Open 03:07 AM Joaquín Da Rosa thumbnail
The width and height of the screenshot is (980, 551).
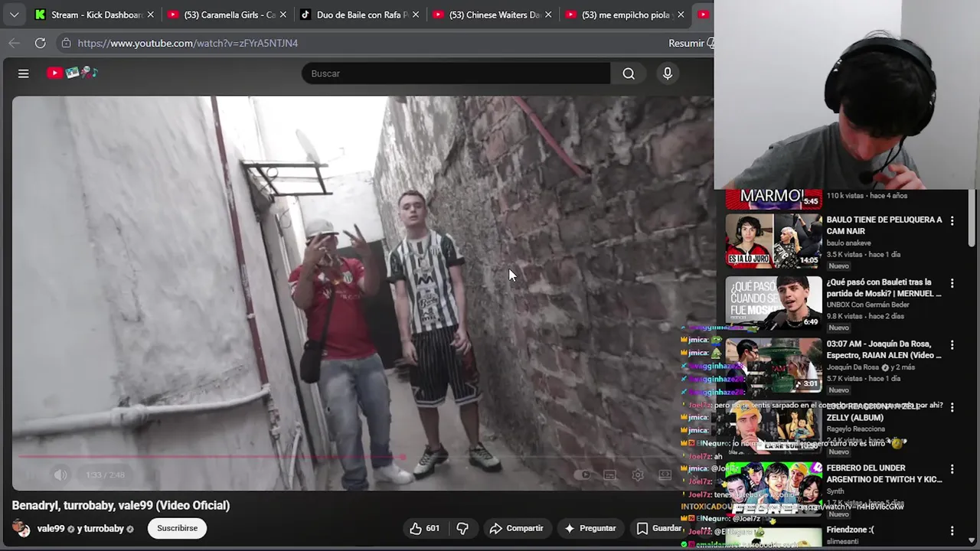(x=773, y=365)
